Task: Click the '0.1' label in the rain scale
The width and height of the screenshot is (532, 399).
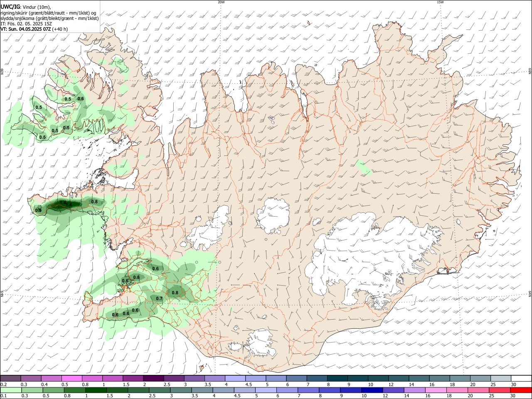Action: [3, 396]
